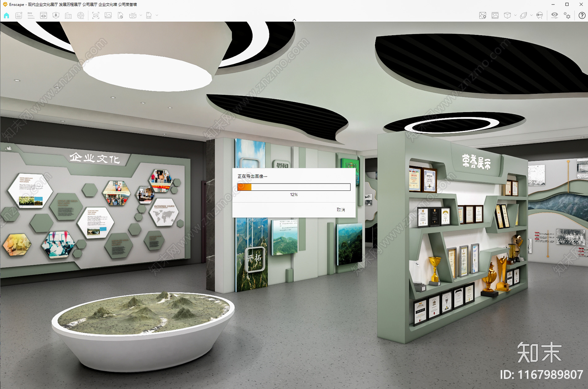The width and height of the screenshot is (588, 389).
Task: Expand the navigation mode dropdown arrow
Action: coord(531,15)
